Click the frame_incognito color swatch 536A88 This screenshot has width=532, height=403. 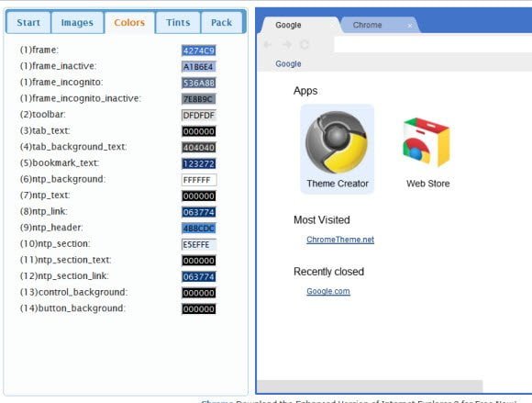click(199, 83)
